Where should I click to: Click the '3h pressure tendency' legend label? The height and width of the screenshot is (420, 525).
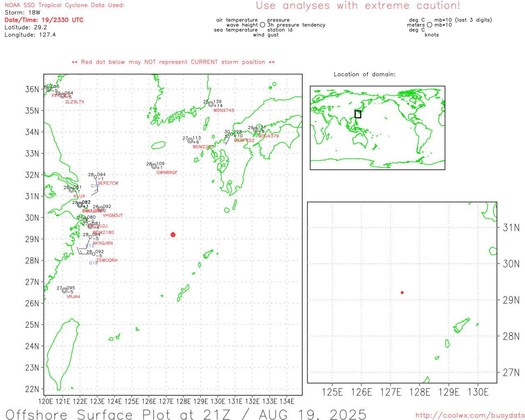coord(297,25)
